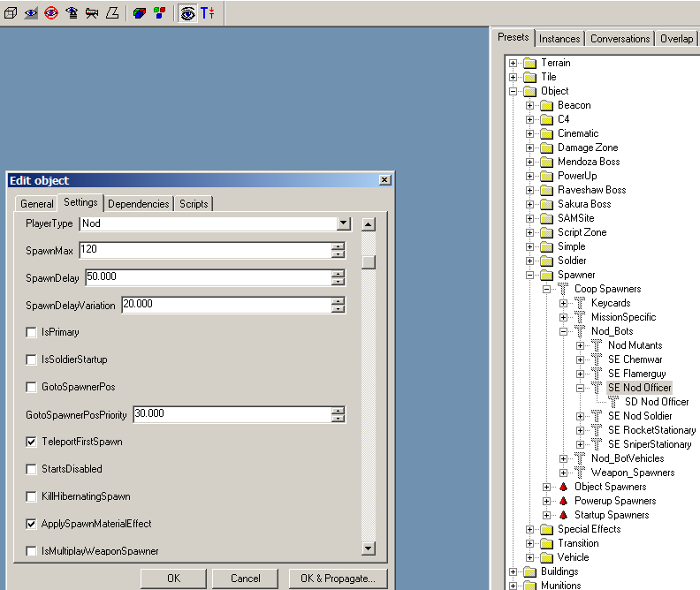Check the StartsDisabled checkbox

32,469
